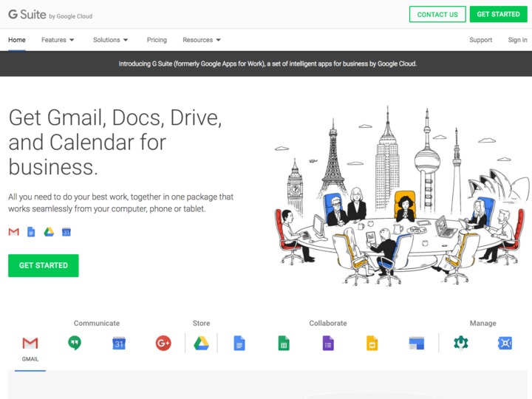The image size is (532, 399).
Task: Expand the Features dropdown menu
Action: point(58,40)
